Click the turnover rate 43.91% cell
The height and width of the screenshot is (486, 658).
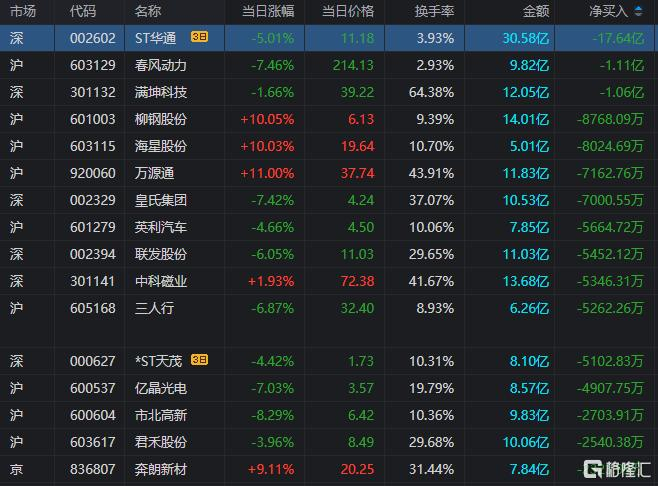[x=431, y=173]
